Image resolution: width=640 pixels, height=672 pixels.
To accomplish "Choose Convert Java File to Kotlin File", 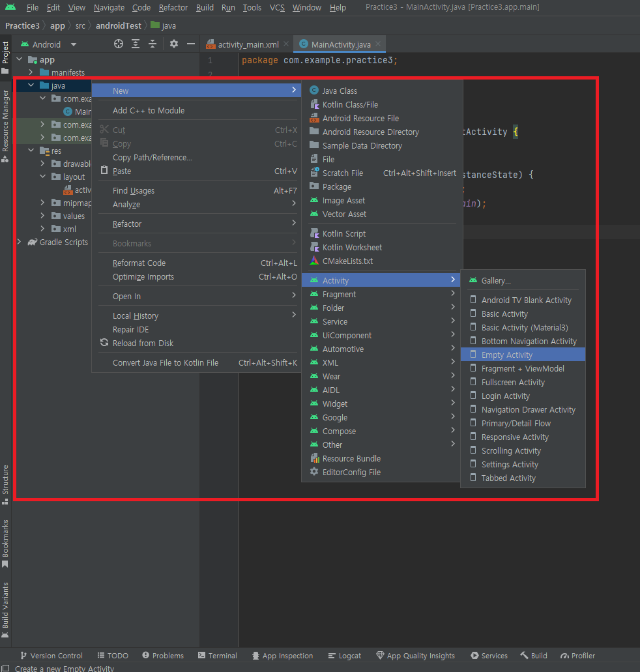I will point(197,363).
